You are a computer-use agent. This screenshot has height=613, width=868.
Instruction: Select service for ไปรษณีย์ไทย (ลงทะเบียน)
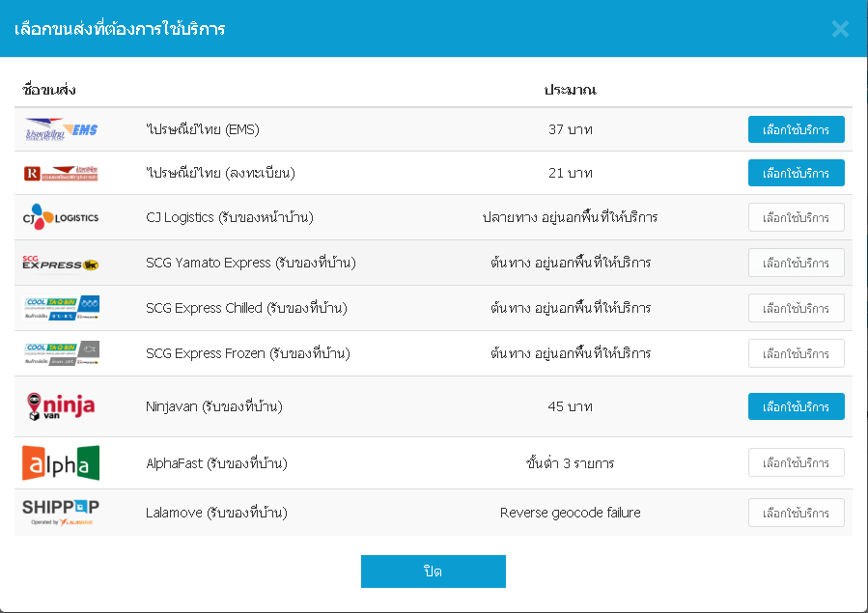click(x=796, y=173)
